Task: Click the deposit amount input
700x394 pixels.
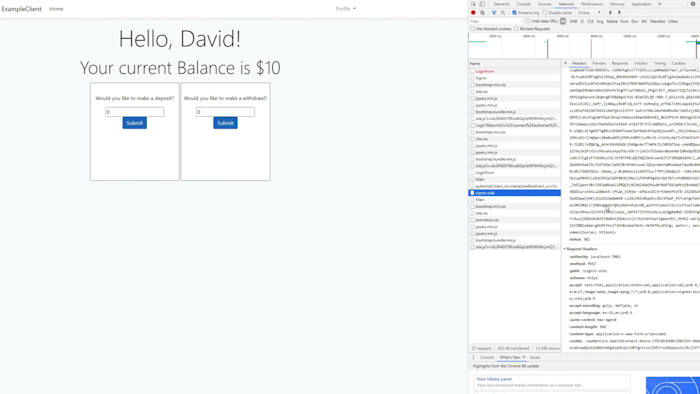Action: coord(134,112)
